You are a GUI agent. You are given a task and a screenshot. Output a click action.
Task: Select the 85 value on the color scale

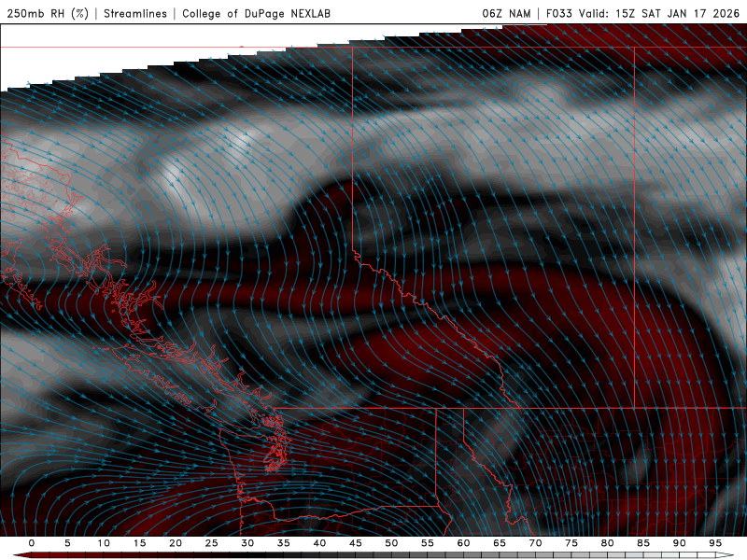point(643,543)
